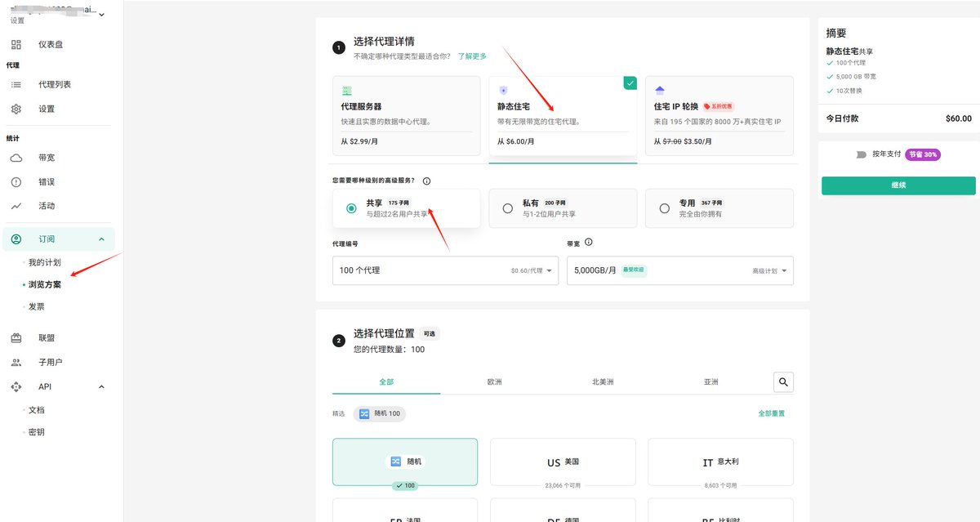
Task: Collapse the 订阅 menu chevron
Action: 101,239
